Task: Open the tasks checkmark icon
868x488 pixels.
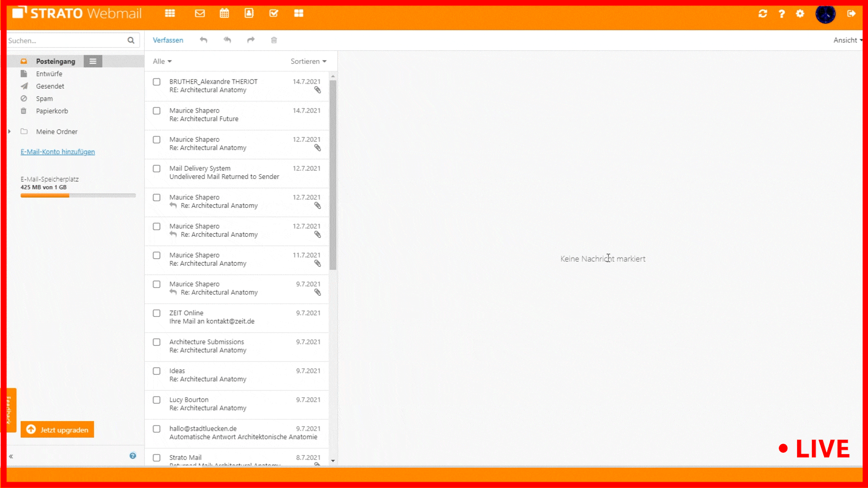Action: 274,14
